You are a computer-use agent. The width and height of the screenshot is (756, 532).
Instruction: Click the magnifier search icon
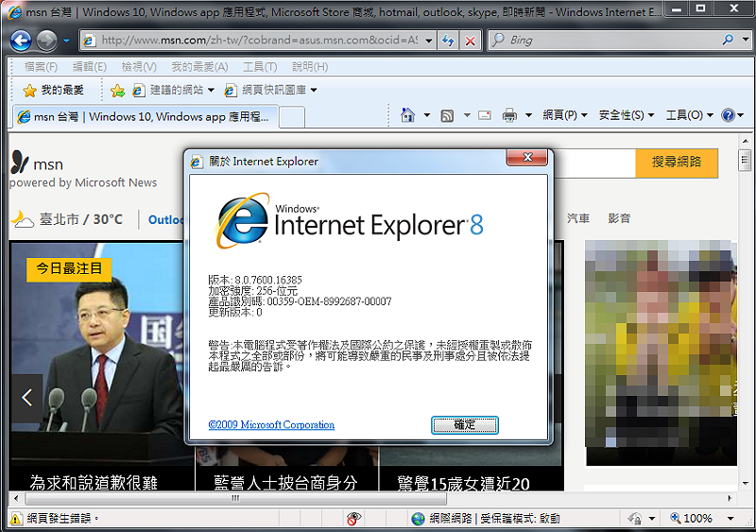728,41
